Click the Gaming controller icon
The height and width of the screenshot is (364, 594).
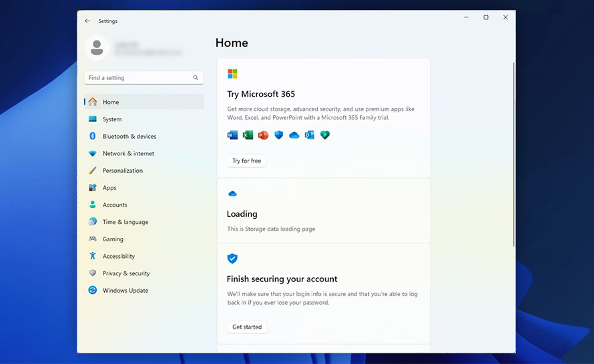92,239
